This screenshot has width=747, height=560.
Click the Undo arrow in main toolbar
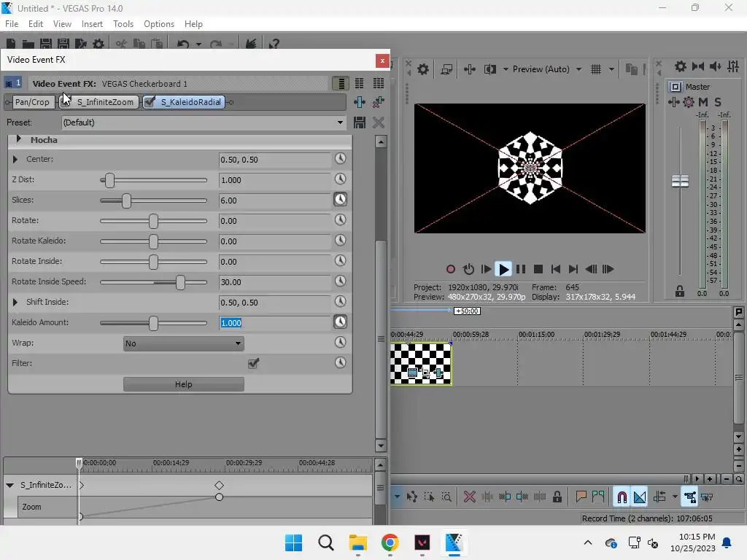(183, 44)
